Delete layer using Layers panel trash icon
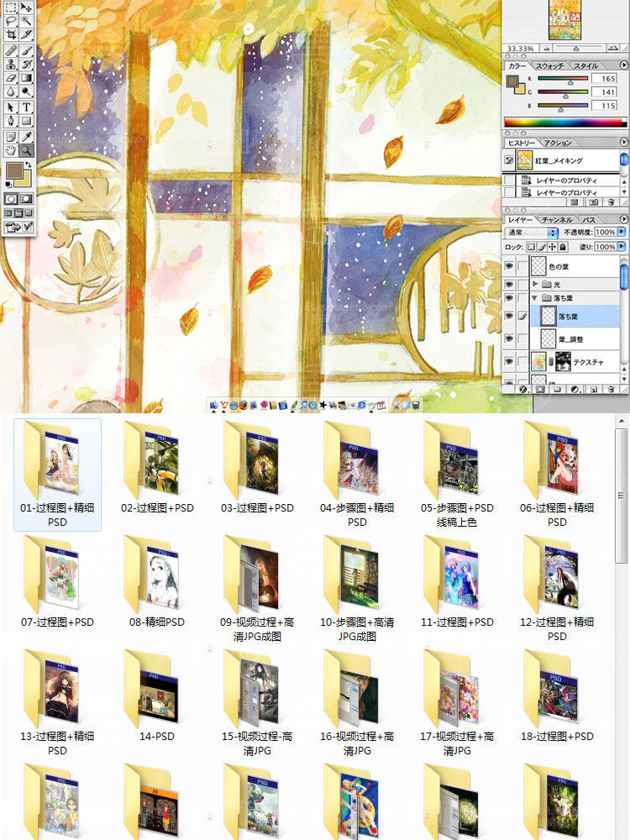 (610, 390)
